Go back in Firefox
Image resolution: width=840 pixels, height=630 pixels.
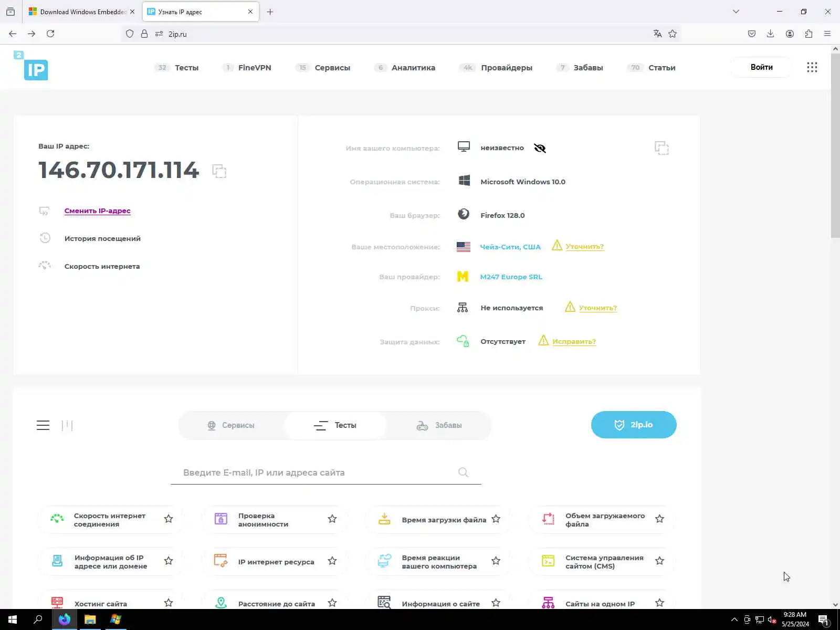click(x=13, y=34)
